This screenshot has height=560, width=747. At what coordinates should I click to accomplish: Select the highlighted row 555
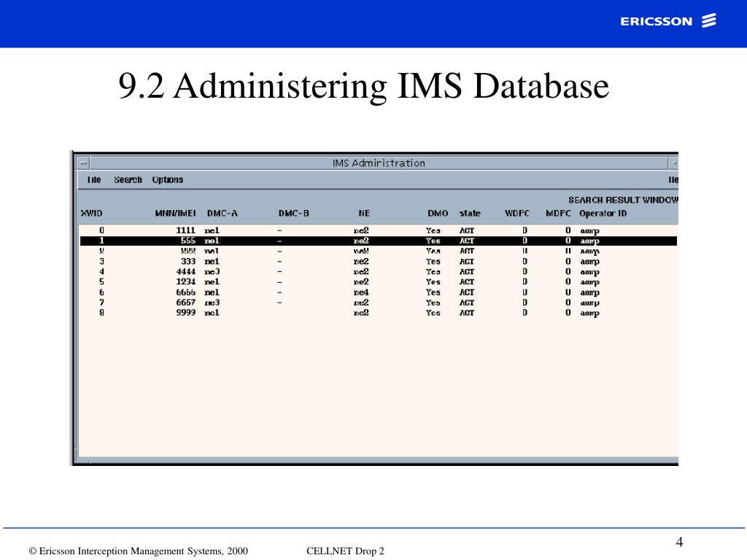click(379, 241)
